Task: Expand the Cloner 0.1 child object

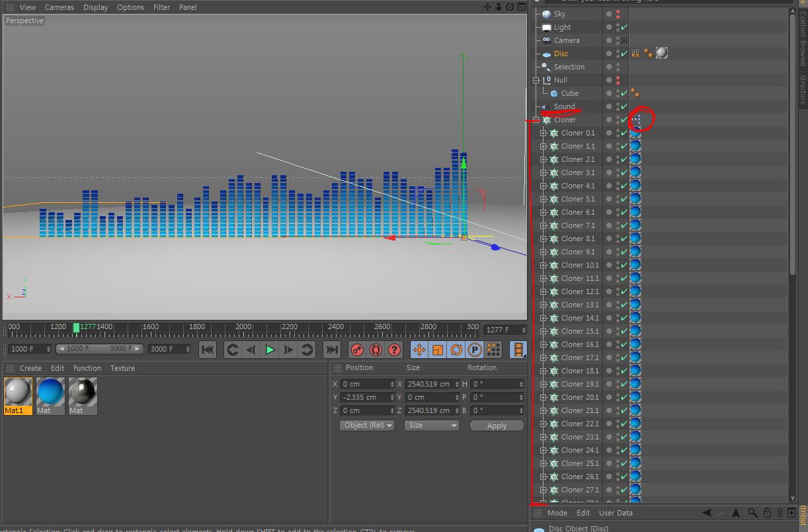Action: (x=544, y=133)
